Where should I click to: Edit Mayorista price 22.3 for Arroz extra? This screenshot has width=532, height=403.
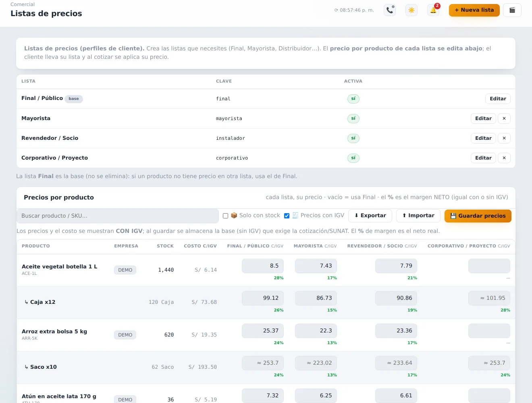click(x=316, y=331)
